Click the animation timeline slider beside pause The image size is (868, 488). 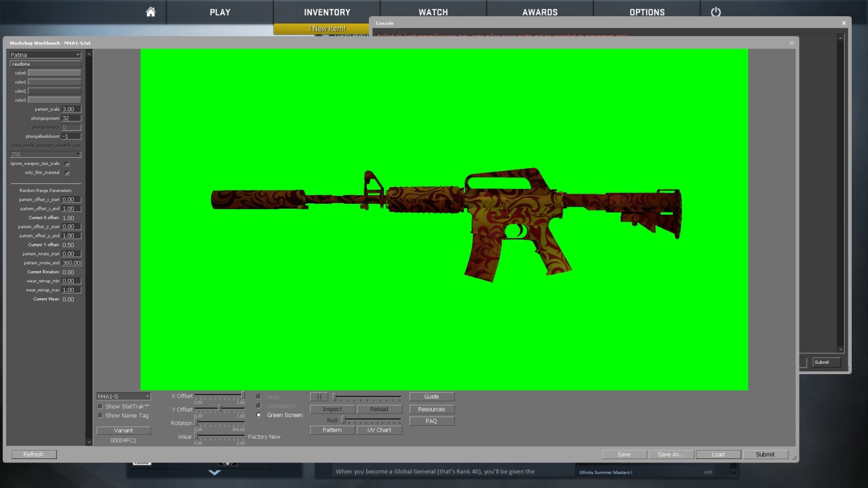point(367,397)
